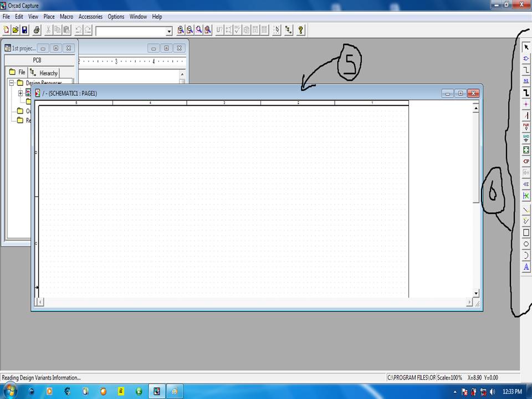Collapse the Design Resources tree node
The width and height of the screenshot is (532, 399).
[12, 83]
